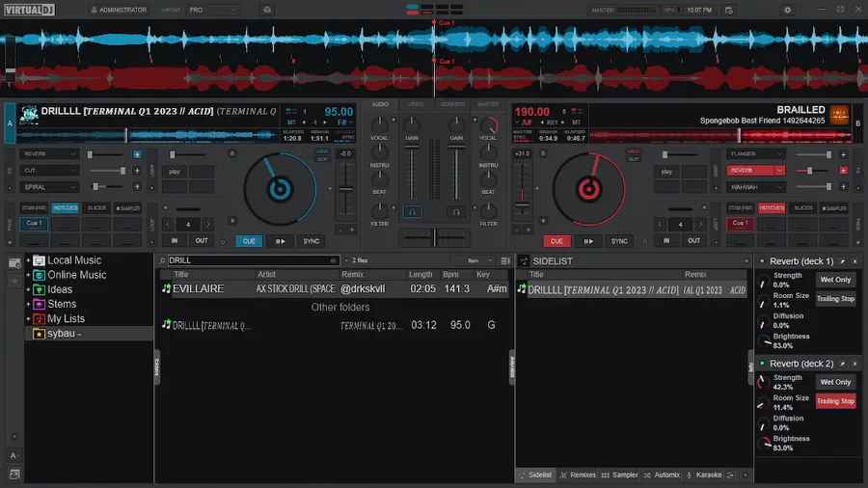Click the loop IN button on deck A
Image resolution: width=868 pixels, height=488 pixels.
[x=175, y=241]
